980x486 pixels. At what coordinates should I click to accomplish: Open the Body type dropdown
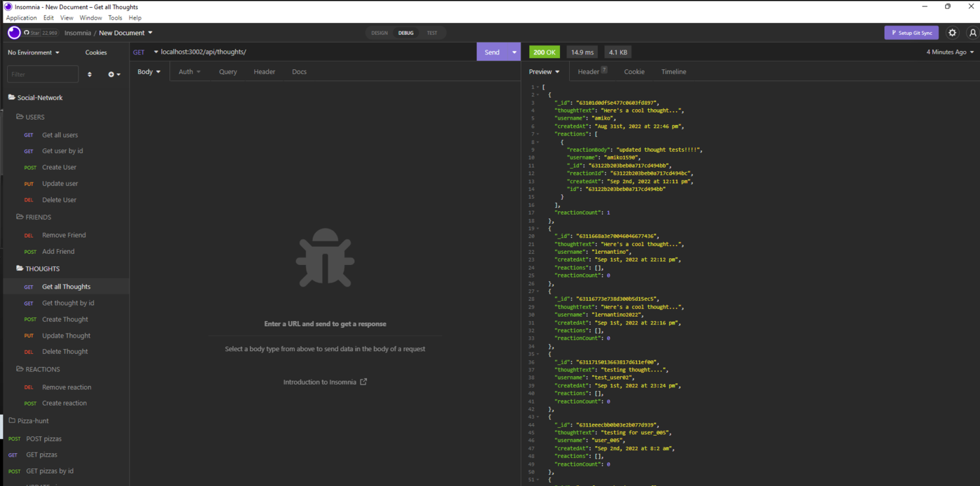[148, 71]
